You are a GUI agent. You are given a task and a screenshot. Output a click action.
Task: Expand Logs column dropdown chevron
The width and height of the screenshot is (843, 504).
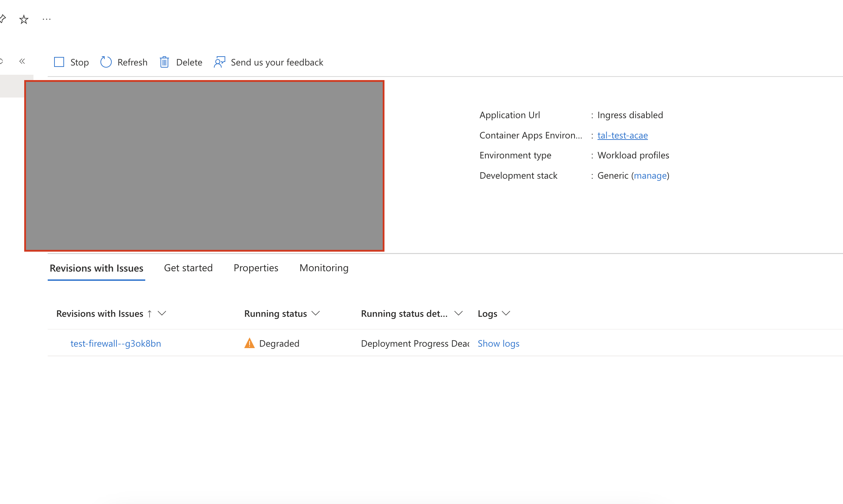(506, 313)
